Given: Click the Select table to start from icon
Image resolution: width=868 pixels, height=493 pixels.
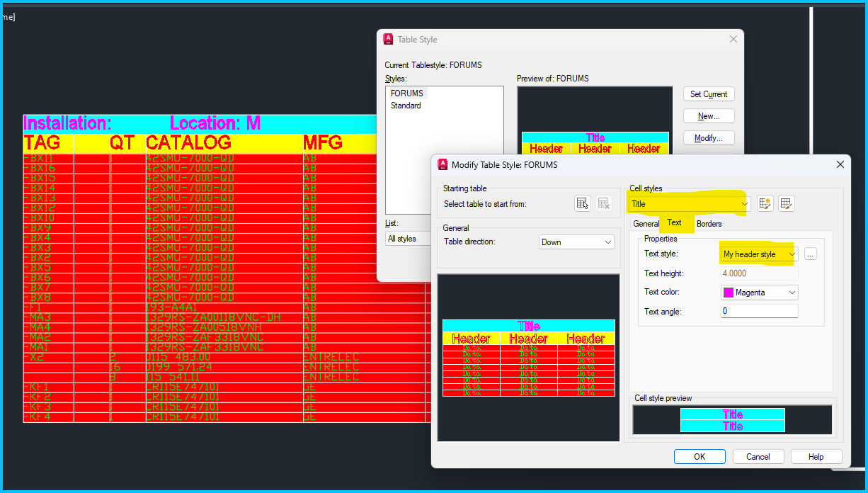Looking at the screenshot, I should click(x=582, y=203).
